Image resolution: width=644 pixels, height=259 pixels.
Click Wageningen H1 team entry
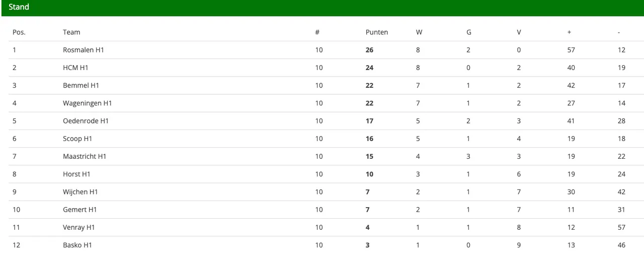tap(87, 103)
